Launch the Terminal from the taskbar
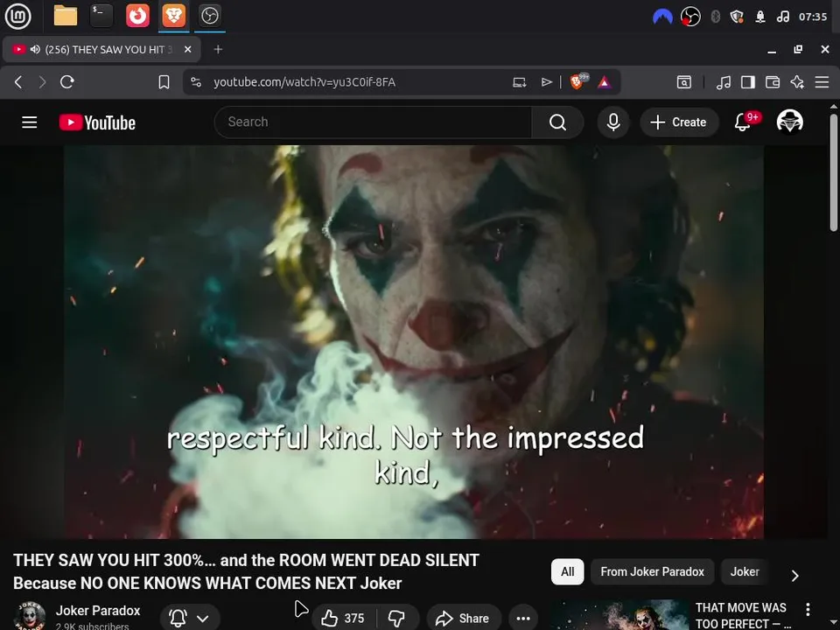The width and height of the screenshot is (840, 630). click(101, 16)
